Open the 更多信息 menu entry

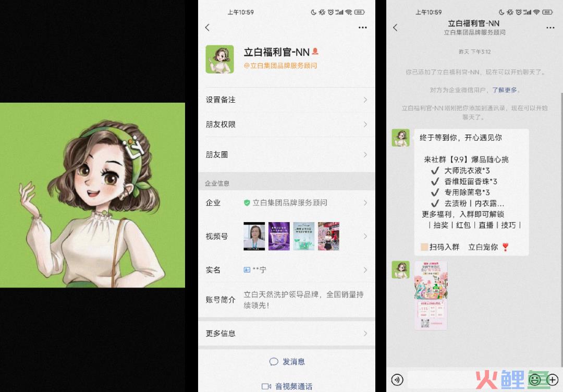(x=287, y=334)
